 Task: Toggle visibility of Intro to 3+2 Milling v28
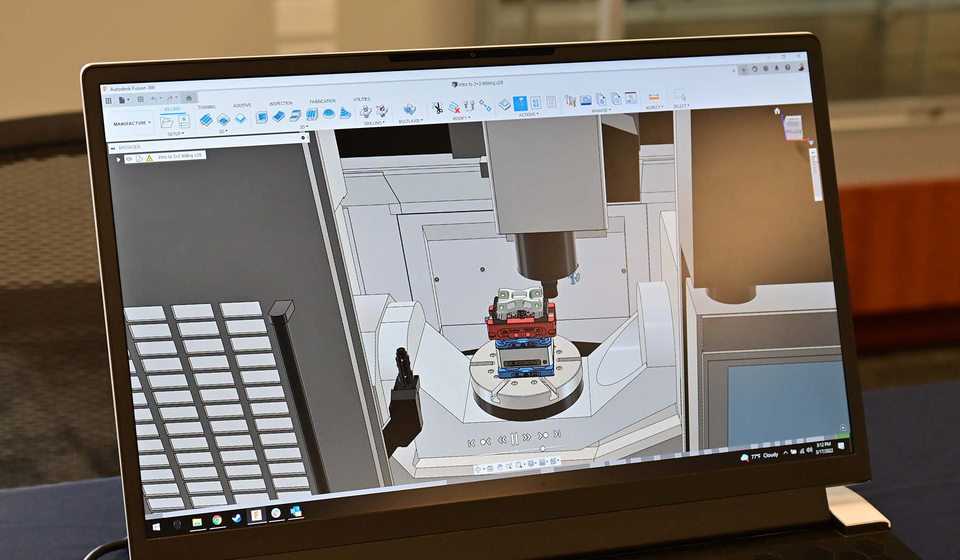click(x=129, y=159)
